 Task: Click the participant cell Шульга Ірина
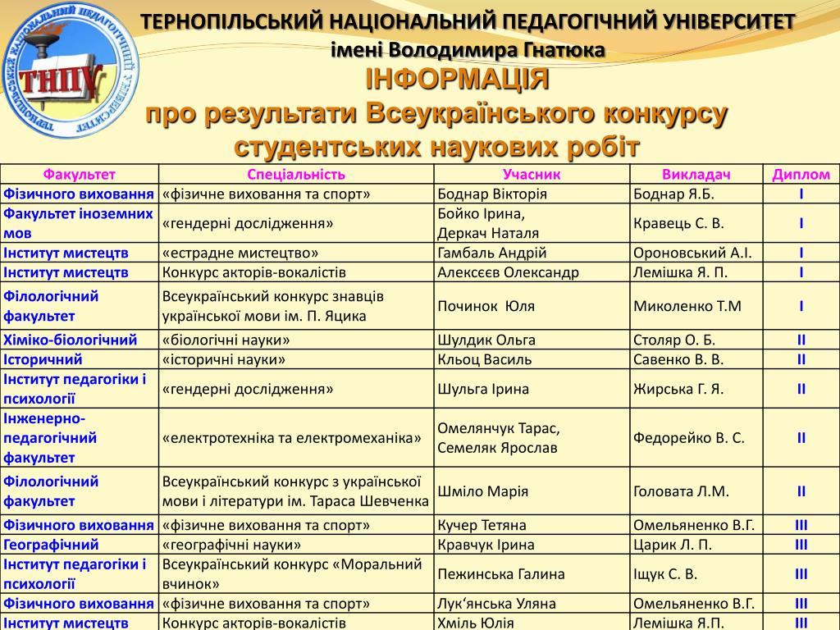pyautogui.click(x=532, y=388)
